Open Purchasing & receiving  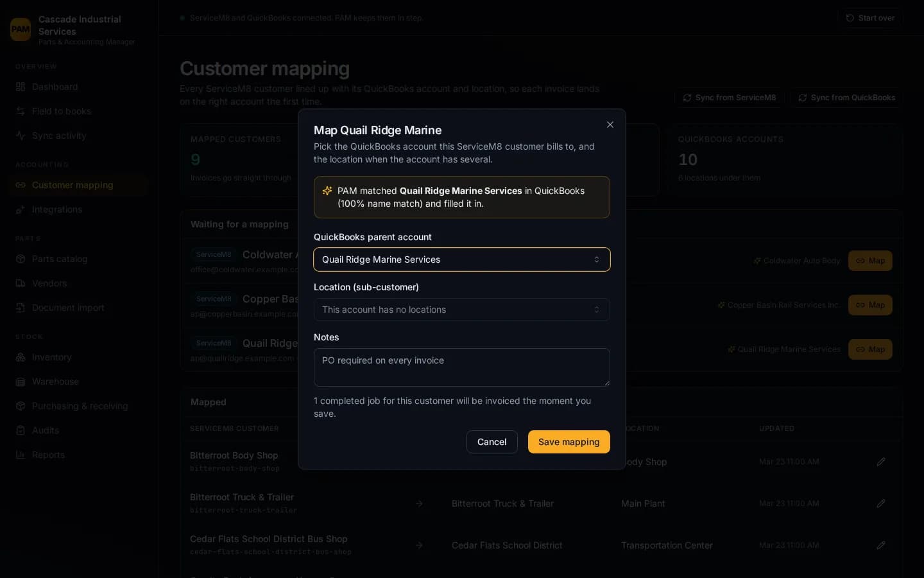tap(79, 406)
